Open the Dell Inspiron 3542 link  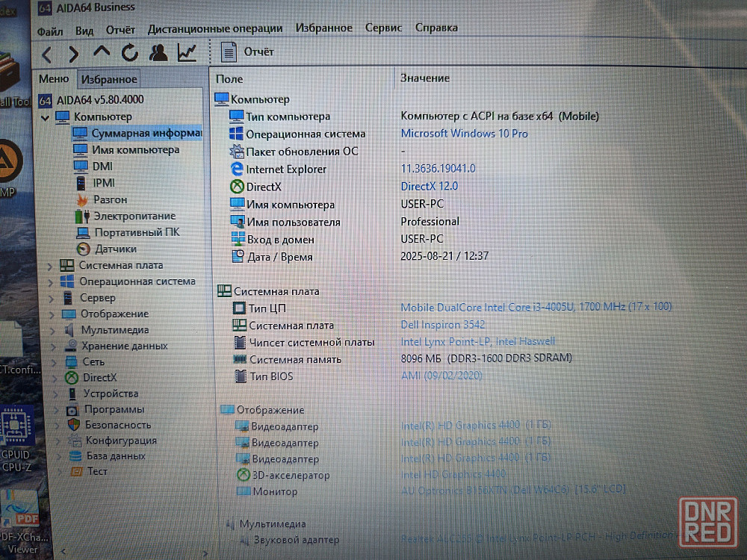tap(443, 325)
